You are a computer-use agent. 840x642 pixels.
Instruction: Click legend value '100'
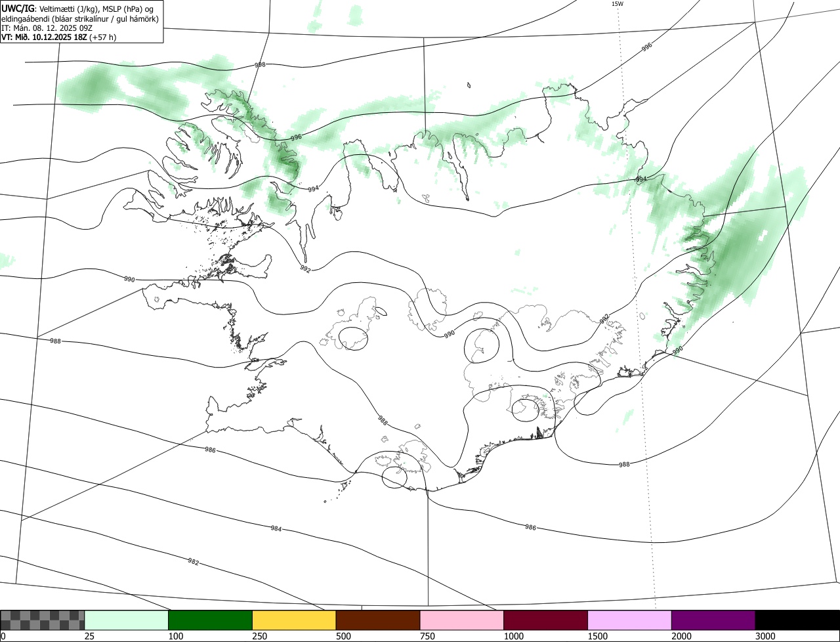tap(176, 636)
